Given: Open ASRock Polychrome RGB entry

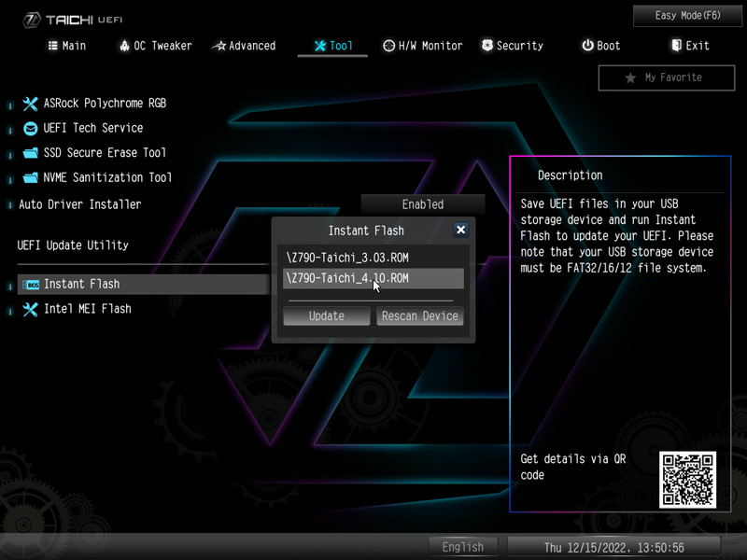Looking at the screenshot, I should (105, 104).
